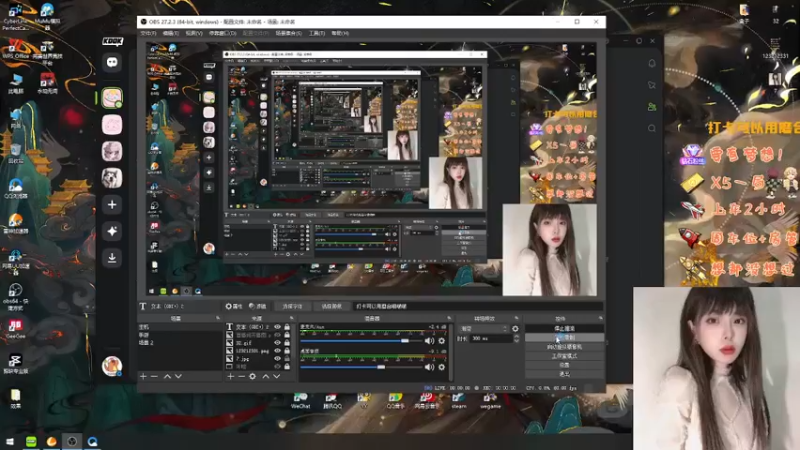Open transition properties gear icon
The image size is (800, 450).
click(x=515, y=329)
